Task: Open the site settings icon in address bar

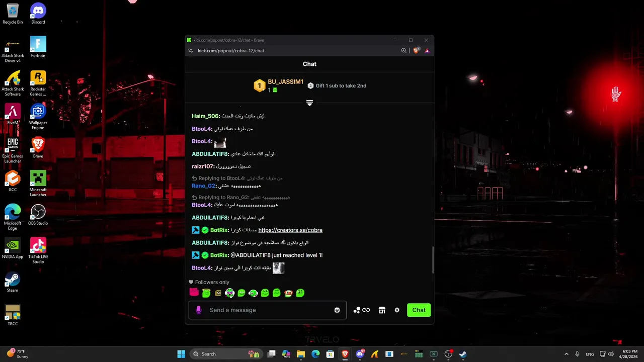Action: [x=190, y=51]
